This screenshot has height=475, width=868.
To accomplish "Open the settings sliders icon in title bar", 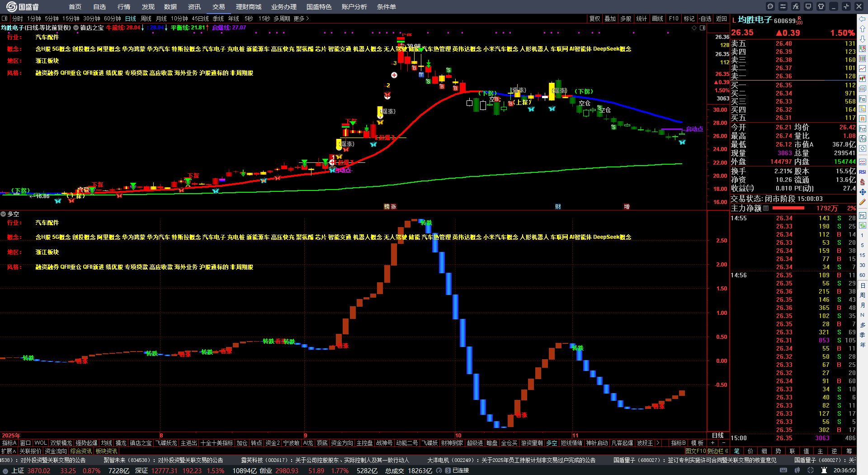I will [783, 6].
